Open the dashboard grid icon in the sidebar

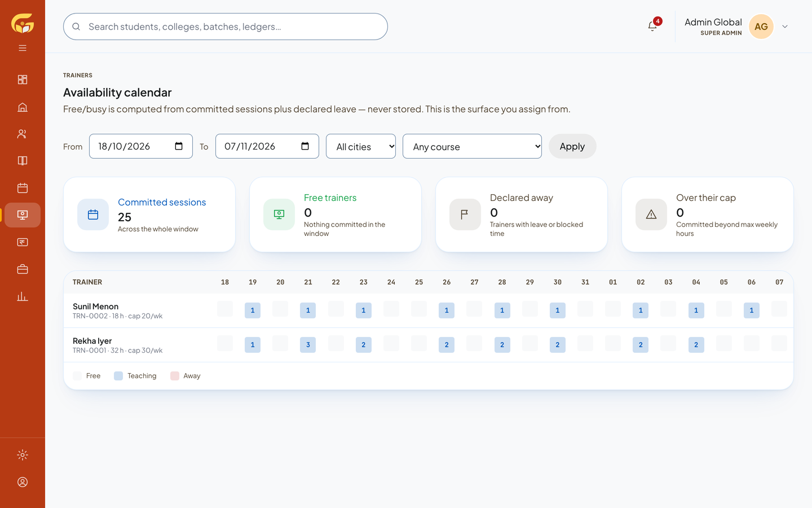tap(23, 80)
